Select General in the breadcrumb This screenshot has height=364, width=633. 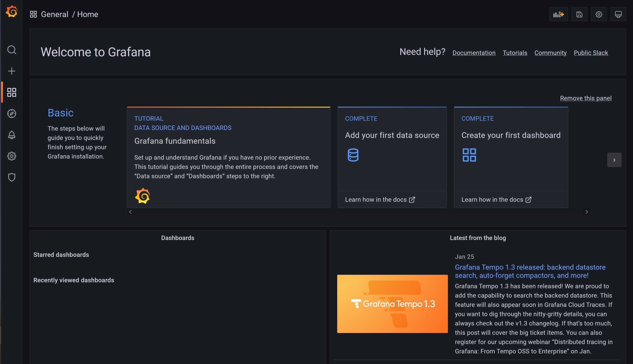tap(54, 14)
